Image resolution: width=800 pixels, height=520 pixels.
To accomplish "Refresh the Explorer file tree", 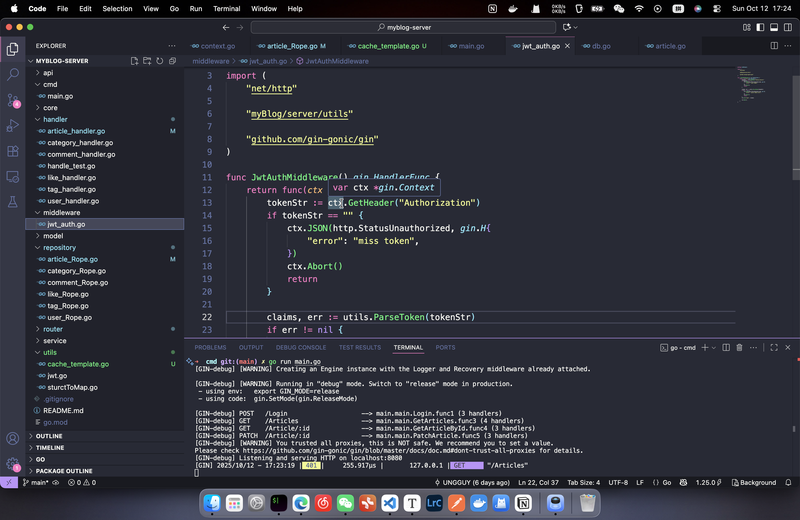I will pos(161,61).
